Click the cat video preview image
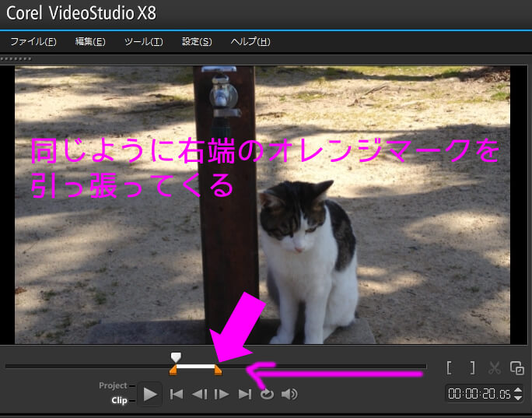Viewport: 532px width, 418px height. [262, 205]
